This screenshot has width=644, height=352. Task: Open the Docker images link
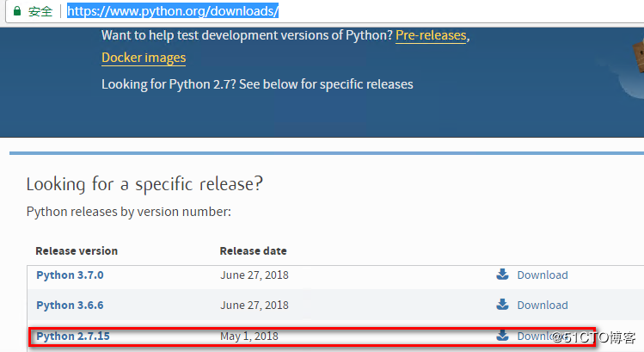144,58
